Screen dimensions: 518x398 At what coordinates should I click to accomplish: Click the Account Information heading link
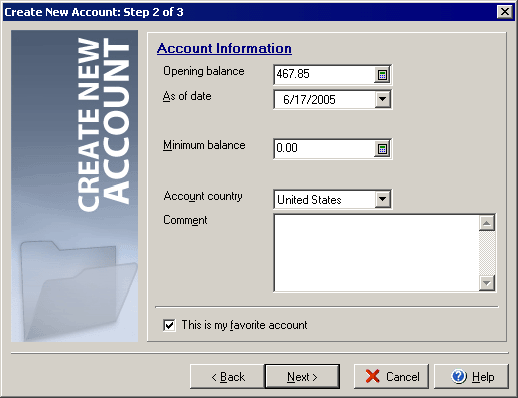pyautogui.click(x=224, y=49)
